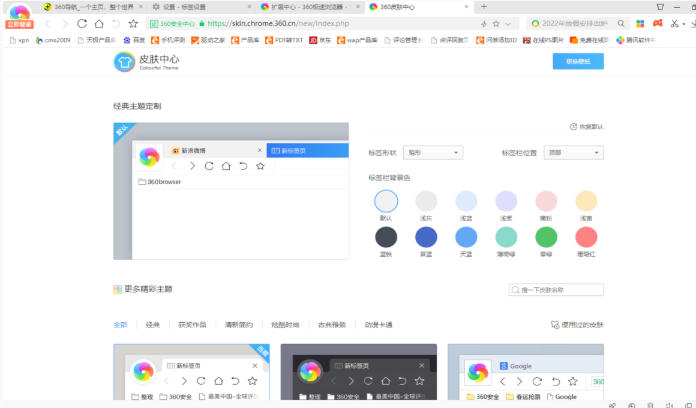Image resolution: width=696 pixels, height=408 pixels.
Task: Bookmark this page with address bar star
Action: [x=496, y=24]
